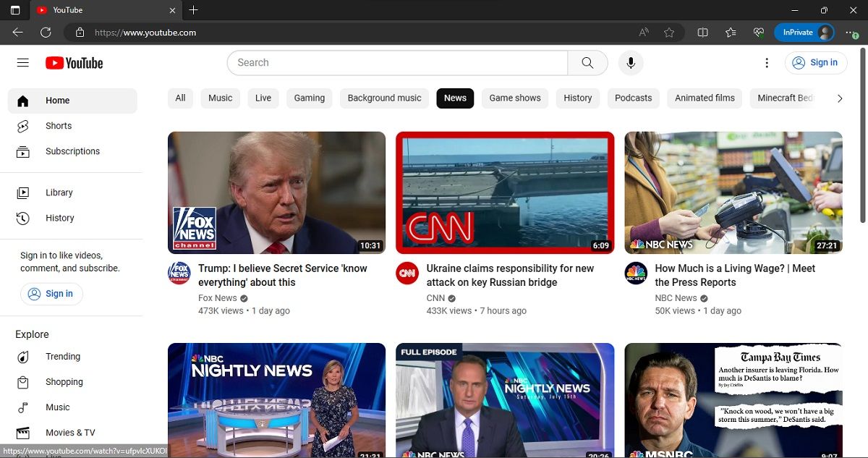Open Browser essentials in Edge toolbar
The image size is (868, 458).
[x=758, y=32]
